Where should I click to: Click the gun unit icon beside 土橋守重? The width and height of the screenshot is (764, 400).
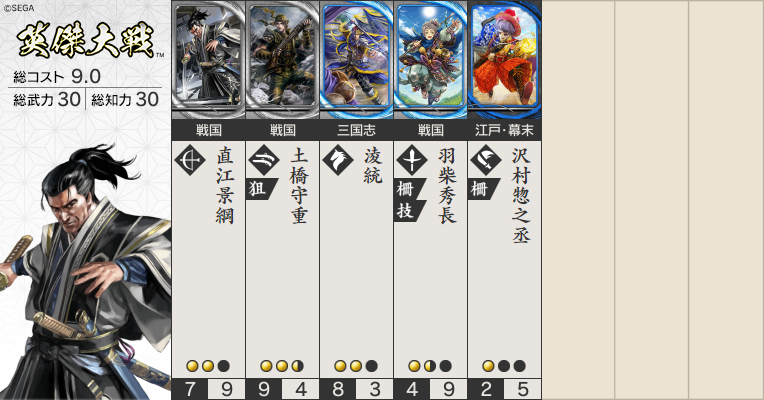[x=264, y=160]
